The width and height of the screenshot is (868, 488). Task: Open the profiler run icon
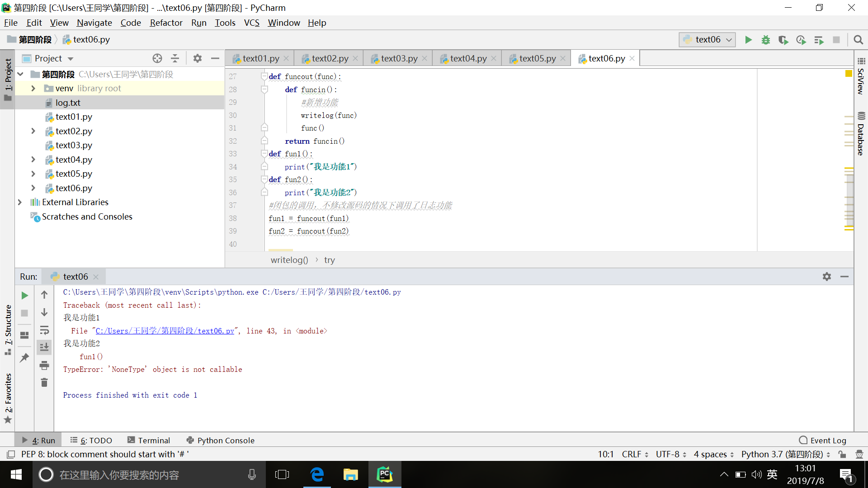(801, 40)
